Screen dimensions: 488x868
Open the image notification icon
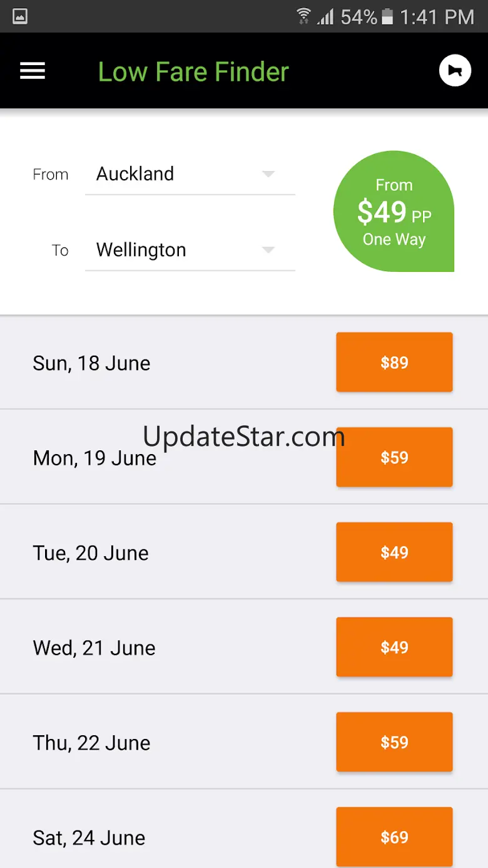pos(20,16)
